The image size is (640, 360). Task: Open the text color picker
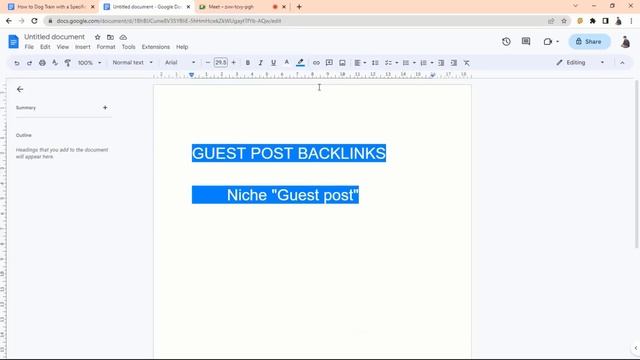coord(287,63)
